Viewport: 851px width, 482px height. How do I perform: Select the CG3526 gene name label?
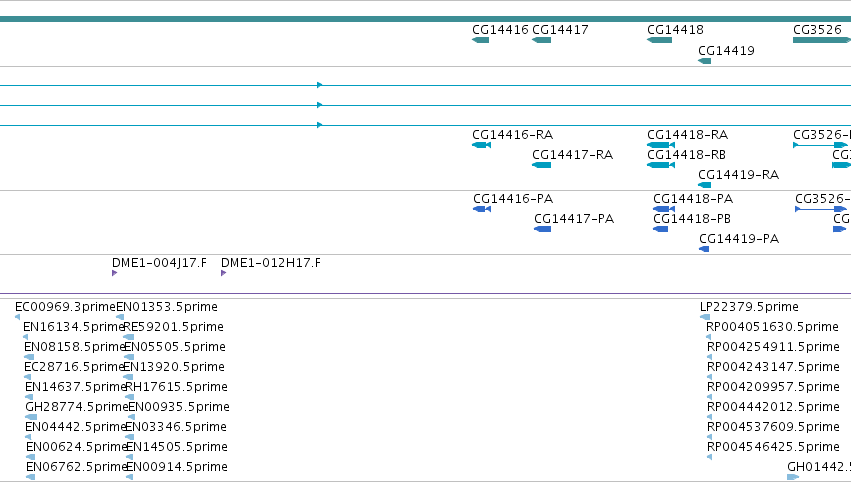pos(817,30)
